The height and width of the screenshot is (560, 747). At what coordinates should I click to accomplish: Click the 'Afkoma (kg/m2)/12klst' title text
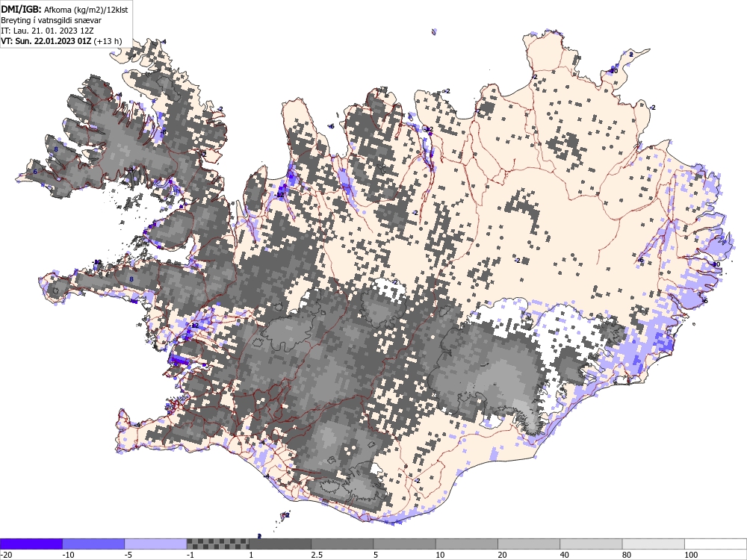pos(86,10)
